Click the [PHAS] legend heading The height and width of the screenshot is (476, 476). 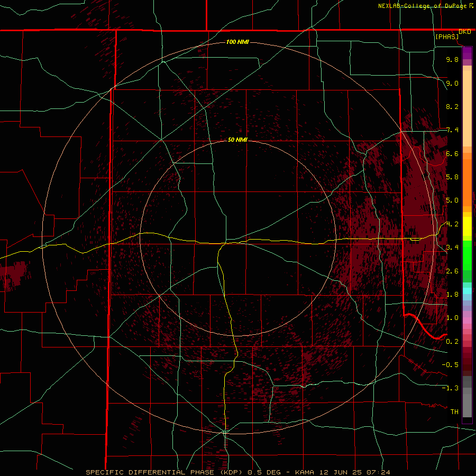(x=447, y=37)
